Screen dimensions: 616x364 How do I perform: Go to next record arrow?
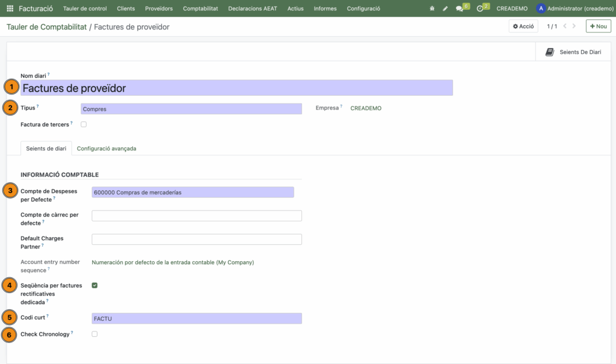(574, 26)
